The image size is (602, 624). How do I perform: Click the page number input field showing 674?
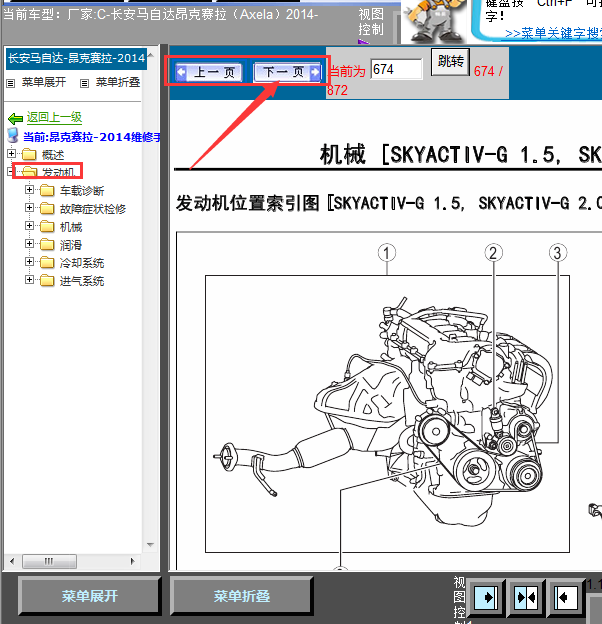point(396,69)
